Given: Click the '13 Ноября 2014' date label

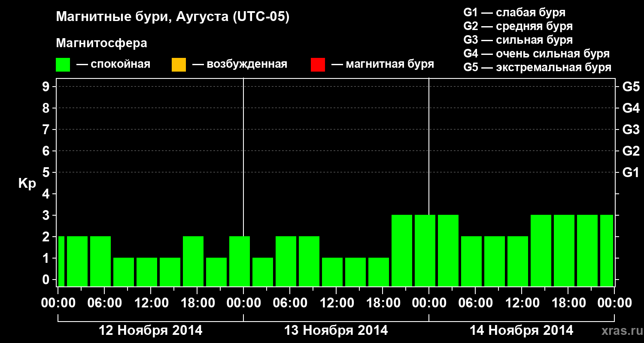Looking at the screenshot, I should (336, 331).
